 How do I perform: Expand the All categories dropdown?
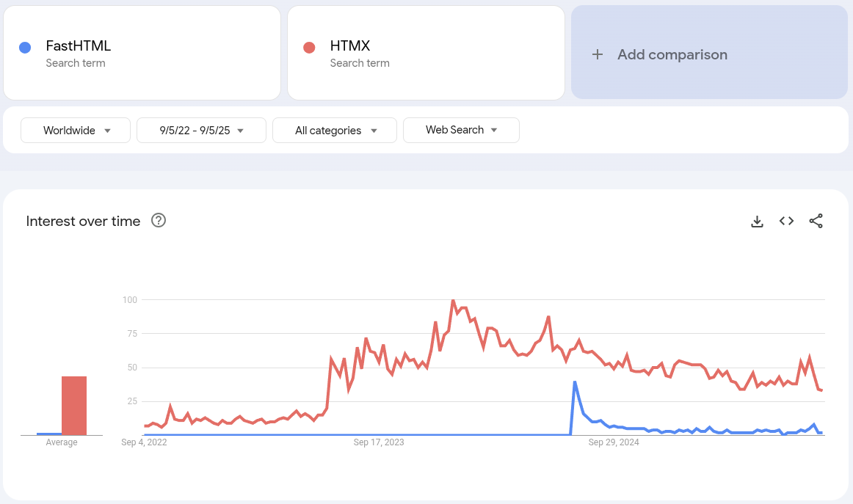pyautogui.click(x=335, y=131)
